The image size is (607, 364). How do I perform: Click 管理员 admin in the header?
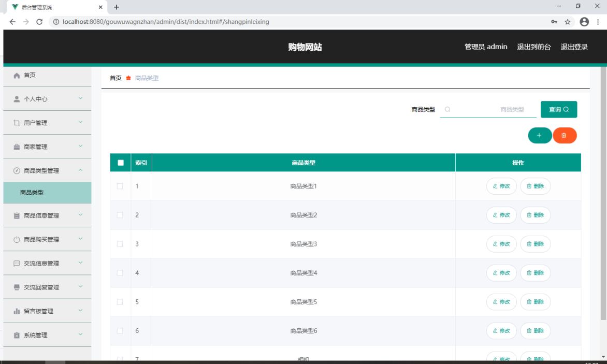tap(486, 47)
